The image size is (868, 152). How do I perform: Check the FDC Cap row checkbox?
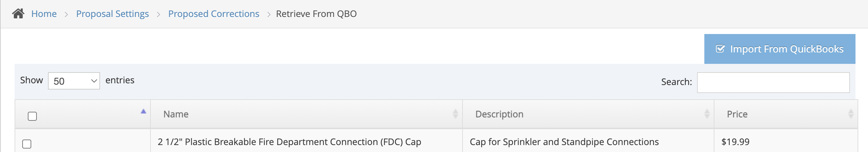27,144
